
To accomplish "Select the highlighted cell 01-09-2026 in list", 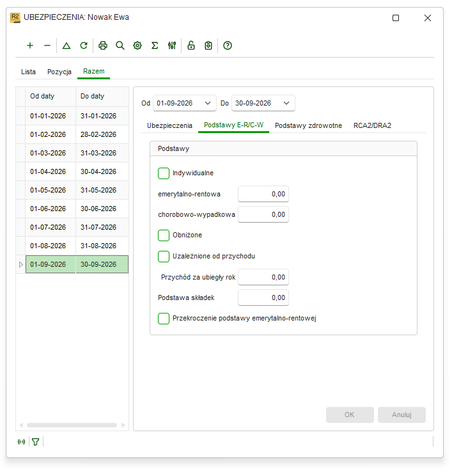I will [x=51, y=264].
